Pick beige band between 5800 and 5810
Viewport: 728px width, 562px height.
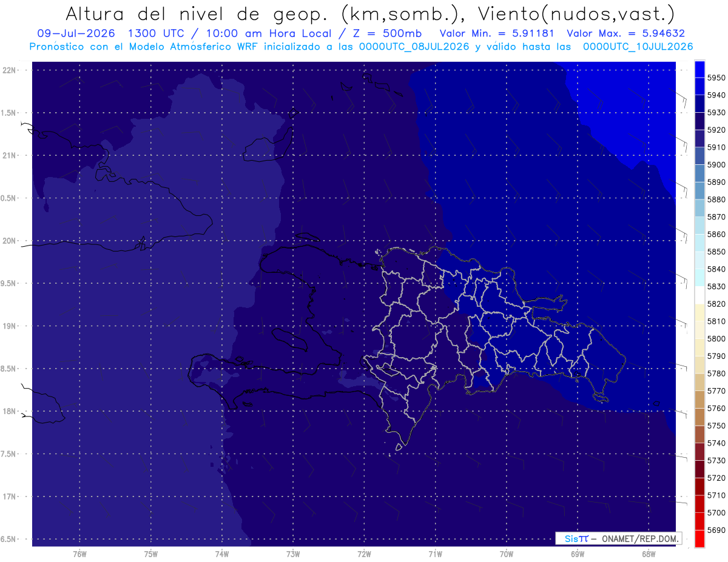(699, 330)
